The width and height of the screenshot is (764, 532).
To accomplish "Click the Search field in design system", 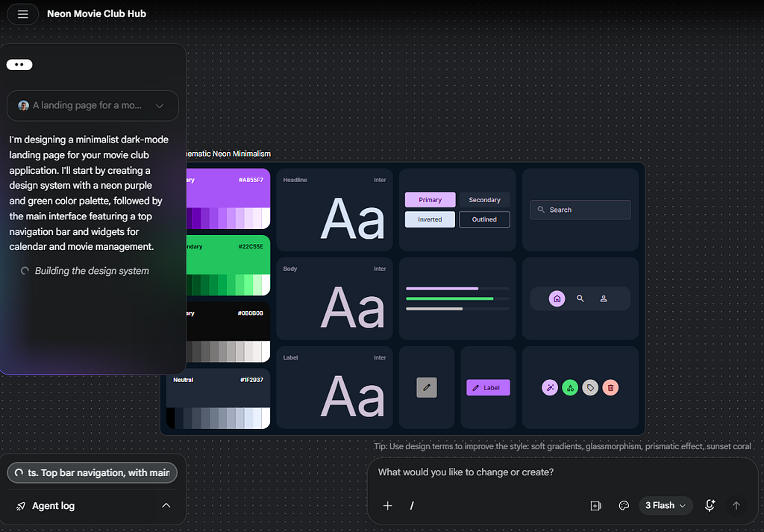I will click(580, 210).
